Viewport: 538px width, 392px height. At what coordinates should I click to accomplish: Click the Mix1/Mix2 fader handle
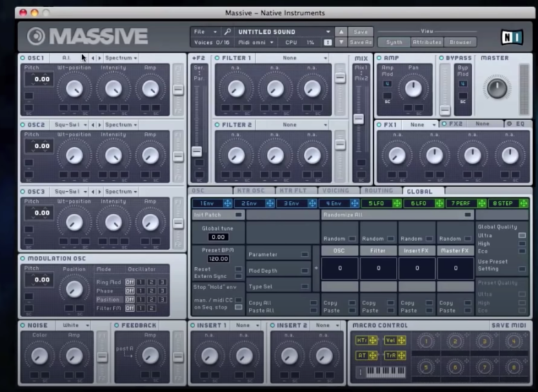point(359,119)
